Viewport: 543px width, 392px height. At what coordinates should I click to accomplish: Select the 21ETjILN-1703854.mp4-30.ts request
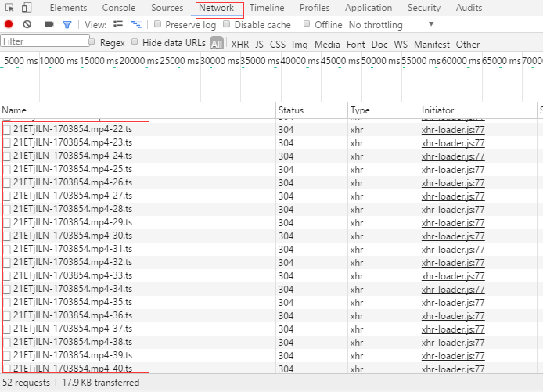73,236
